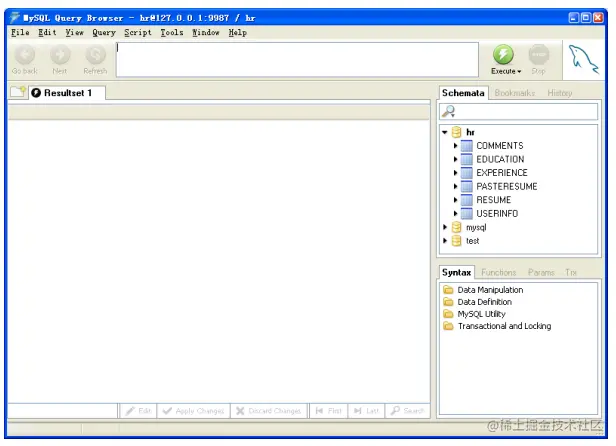Expand the mysql schema node arrow

(445, 227)
